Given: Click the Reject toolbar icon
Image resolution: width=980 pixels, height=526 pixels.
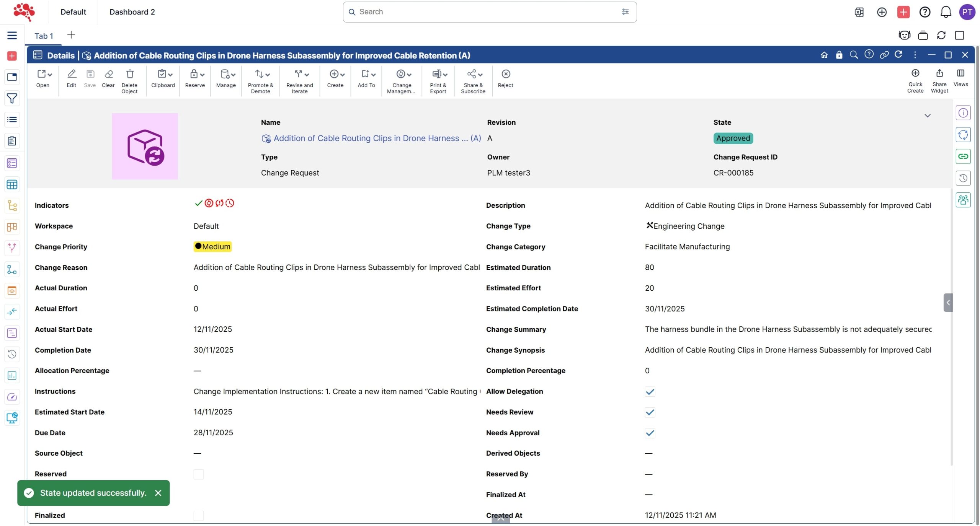Looking at the screenshot, I should [x=505, y=74].
